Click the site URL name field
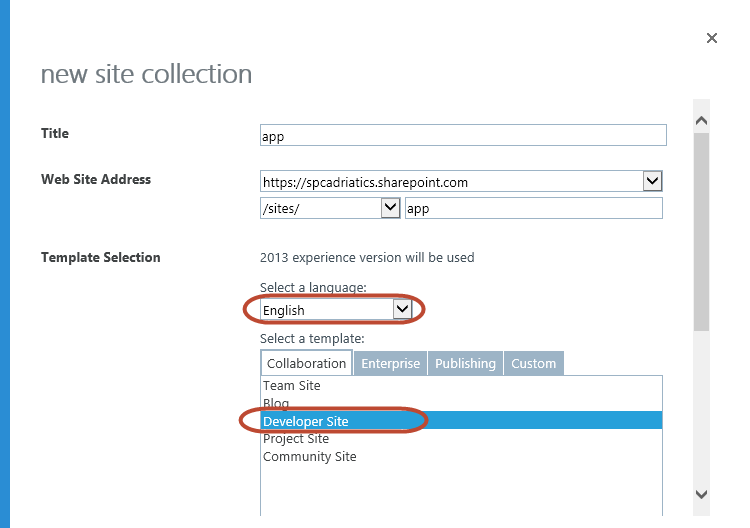 (x=532, y=208)
